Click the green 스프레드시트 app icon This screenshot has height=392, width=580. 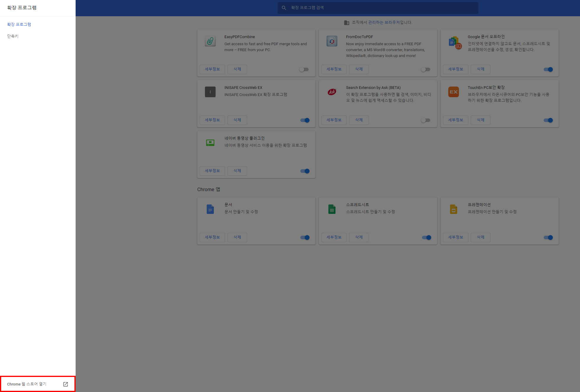[332, 209]
